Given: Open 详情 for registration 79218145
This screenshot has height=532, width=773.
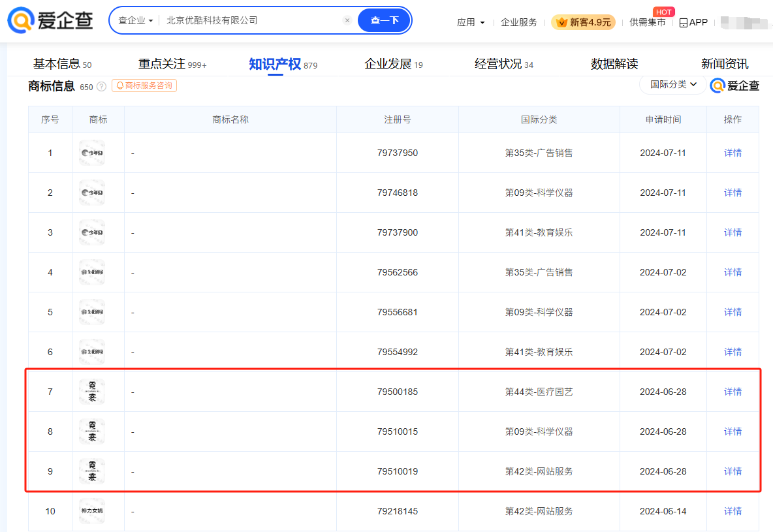Looking at the screenshot, I should (733, 511).
